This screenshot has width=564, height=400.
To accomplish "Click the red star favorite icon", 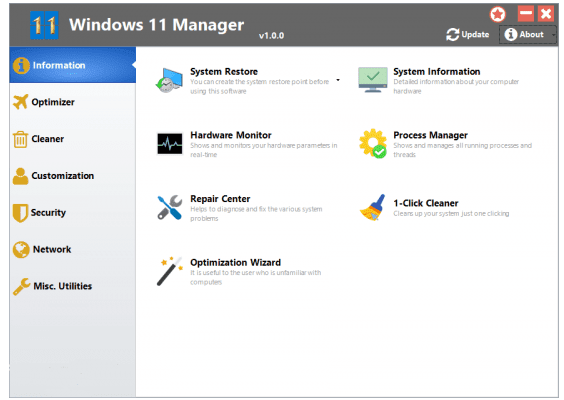I will click(x=497, y=14).
